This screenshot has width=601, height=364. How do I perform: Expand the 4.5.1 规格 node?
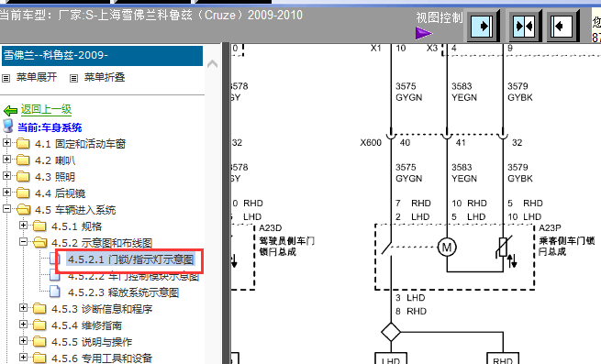point(23,225)
